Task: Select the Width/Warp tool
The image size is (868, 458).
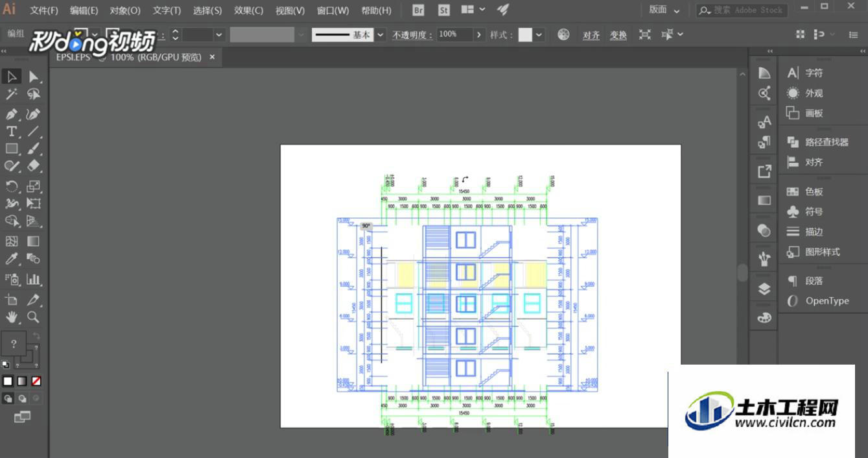Action: [12, 204]
